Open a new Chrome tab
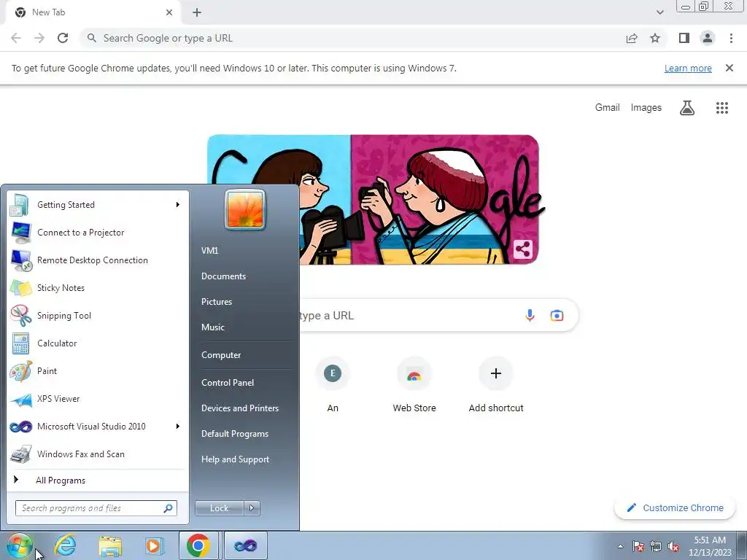The width and height of the screenshot is (747, 560). (x=197, y=12)
